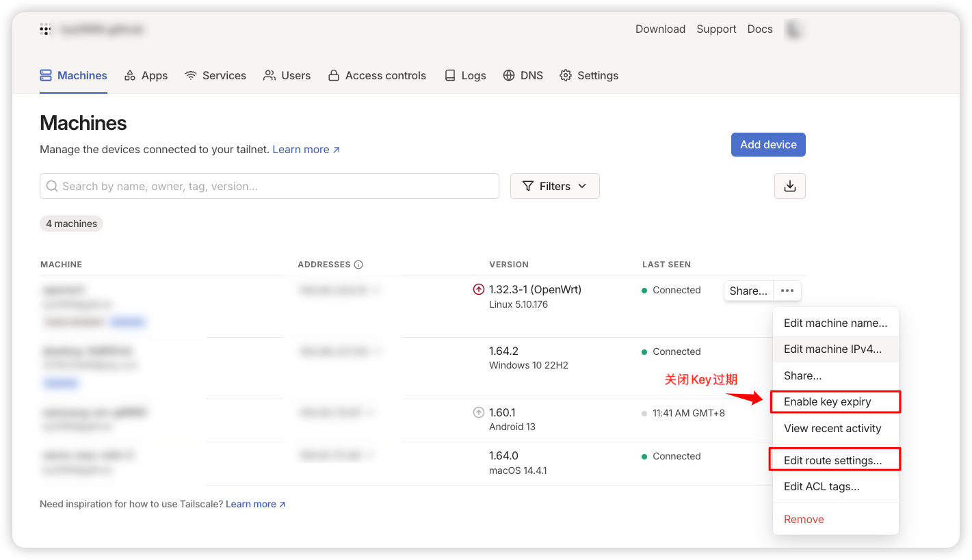Click the machine search input field
The image size is (972, 560).
pyautogui.click(x=270, y=186)
